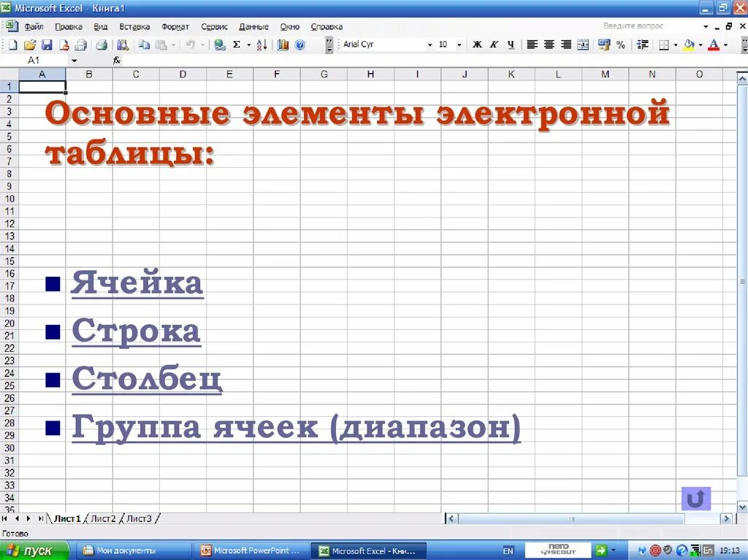
Task: Toggle underline with the Ч button
Action: [x=511, y=45]
